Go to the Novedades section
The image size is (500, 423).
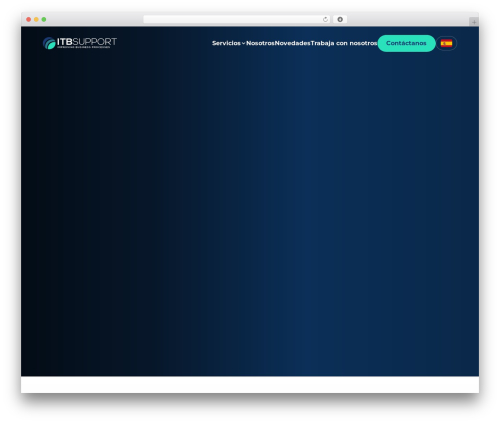[292, 43]
